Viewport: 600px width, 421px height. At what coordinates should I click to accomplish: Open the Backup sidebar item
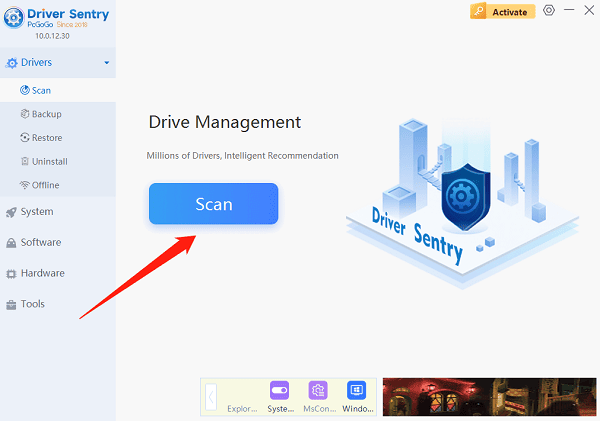pyautogui.click(x=45, y=114)
